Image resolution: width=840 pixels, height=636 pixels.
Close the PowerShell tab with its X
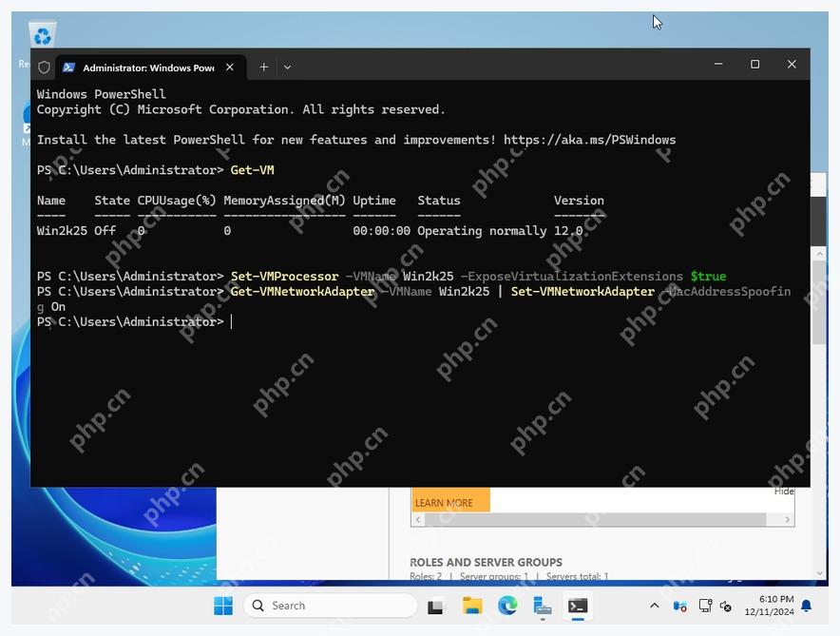230,67
